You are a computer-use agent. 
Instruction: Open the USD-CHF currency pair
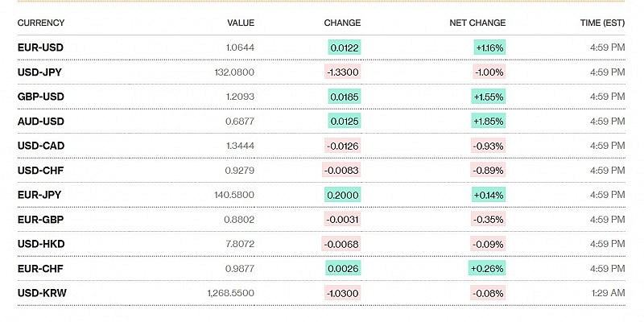pyautogui.click(x=40, y=170)
